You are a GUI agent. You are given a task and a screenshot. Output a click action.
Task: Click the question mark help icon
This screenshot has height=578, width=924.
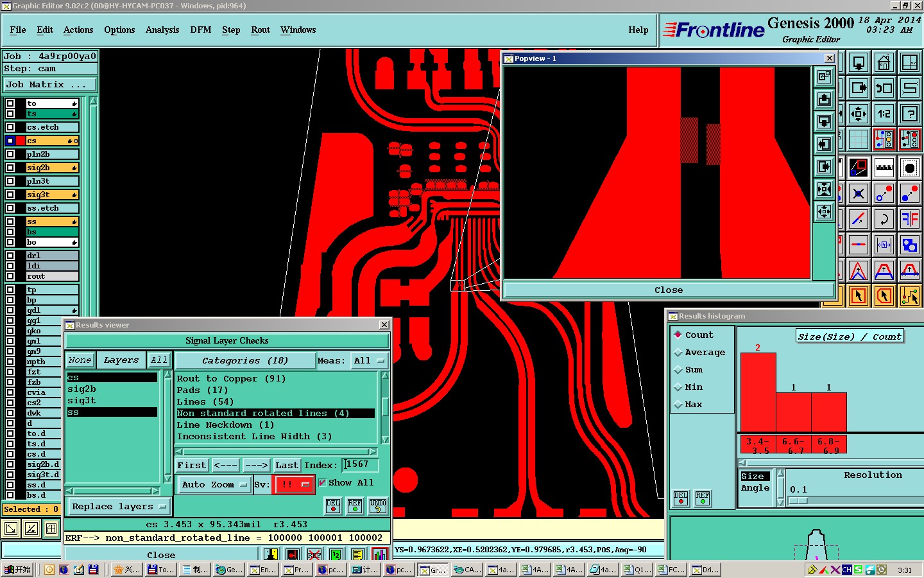[x=909, y=114]
